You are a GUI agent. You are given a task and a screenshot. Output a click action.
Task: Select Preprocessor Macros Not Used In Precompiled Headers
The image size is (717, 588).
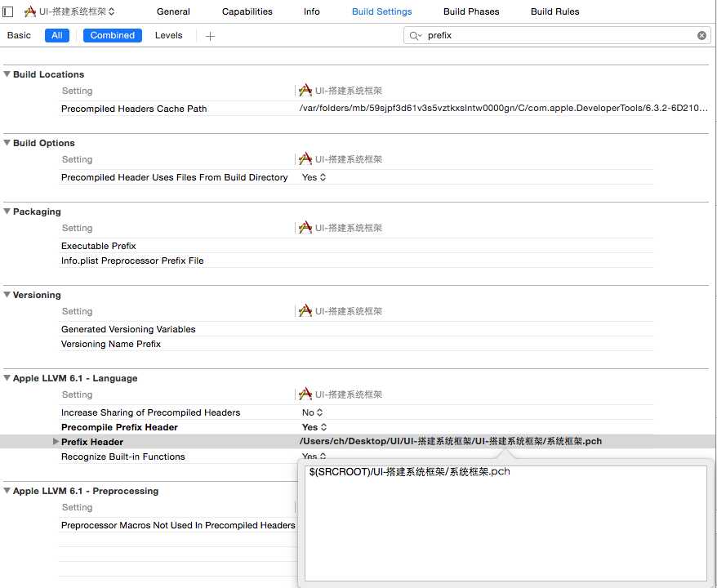178,525
